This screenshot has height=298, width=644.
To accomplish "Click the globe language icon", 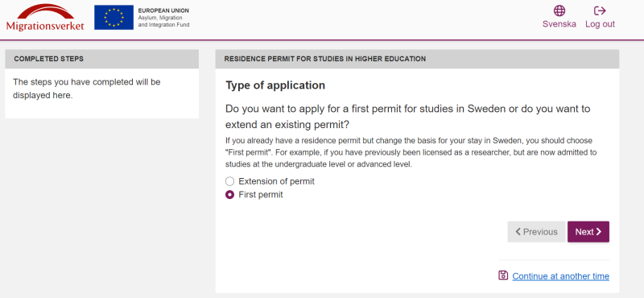I will [559, 10].
